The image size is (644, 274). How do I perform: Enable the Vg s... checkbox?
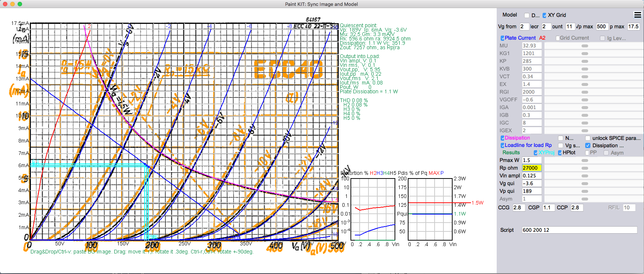click(561, 145)
